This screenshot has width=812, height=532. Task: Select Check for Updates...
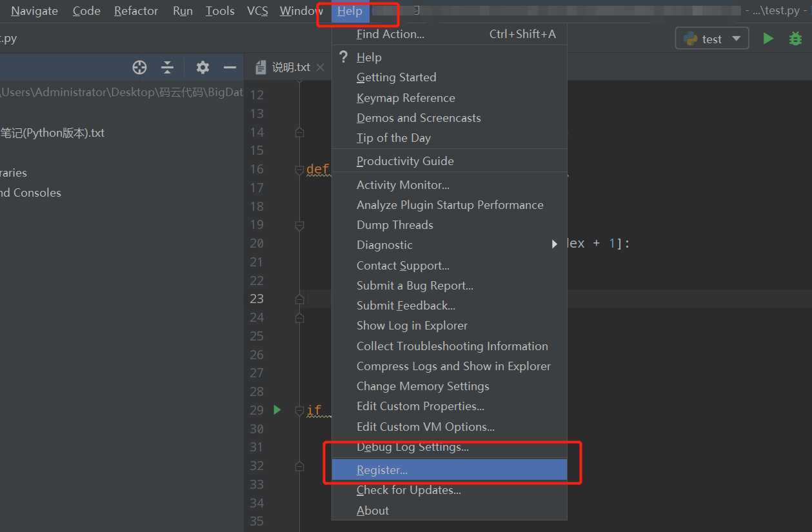click(450, 490)
